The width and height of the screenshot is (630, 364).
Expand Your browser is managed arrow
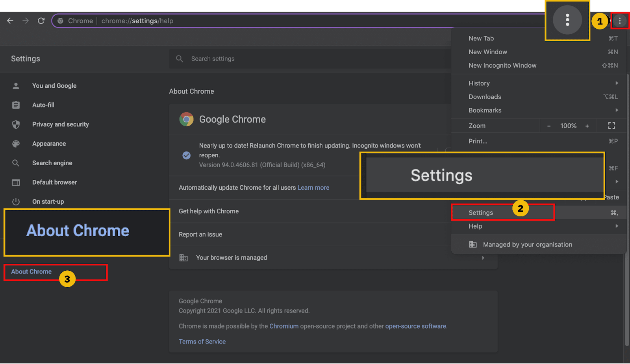[x=483, y=258]
